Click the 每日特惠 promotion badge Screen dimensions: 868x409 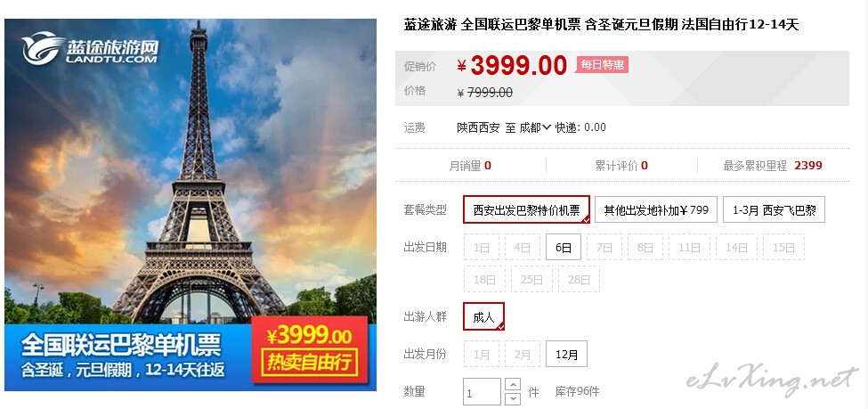click(603, 65)
